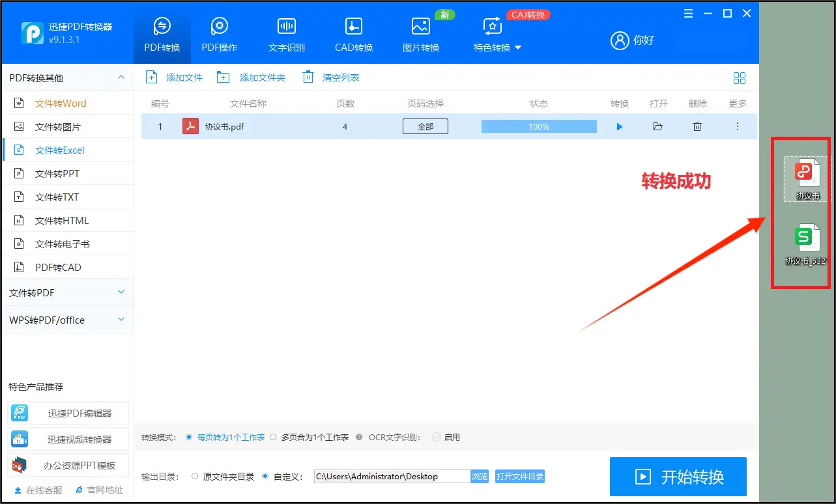
Task: Select 多页合为1个工作表 radio option
Action: coord(274,438)
